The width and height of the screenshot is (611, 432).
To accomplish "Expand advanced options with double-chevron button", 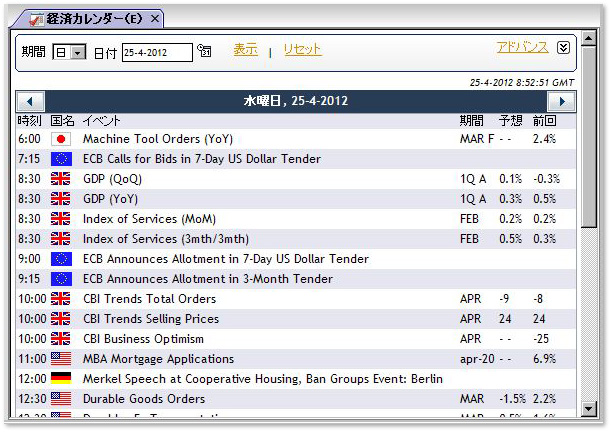I will click(563, 48).
